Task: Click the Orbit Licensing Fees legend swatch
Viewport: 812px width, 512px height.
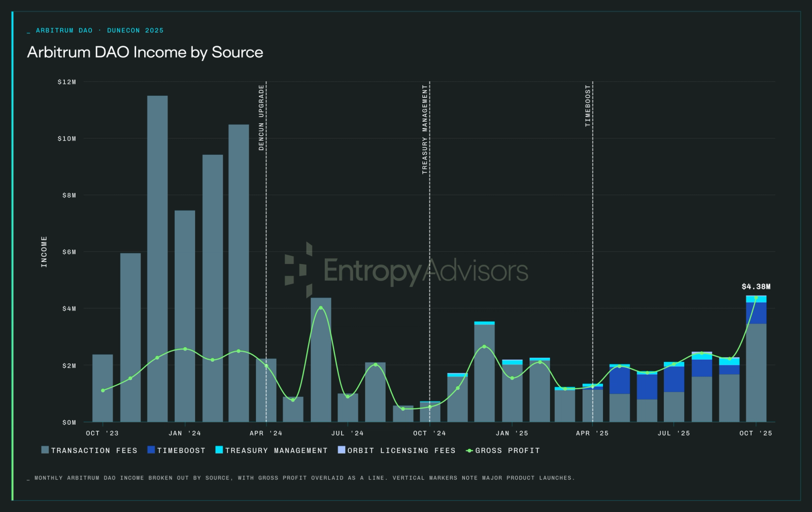Action: 342,450
